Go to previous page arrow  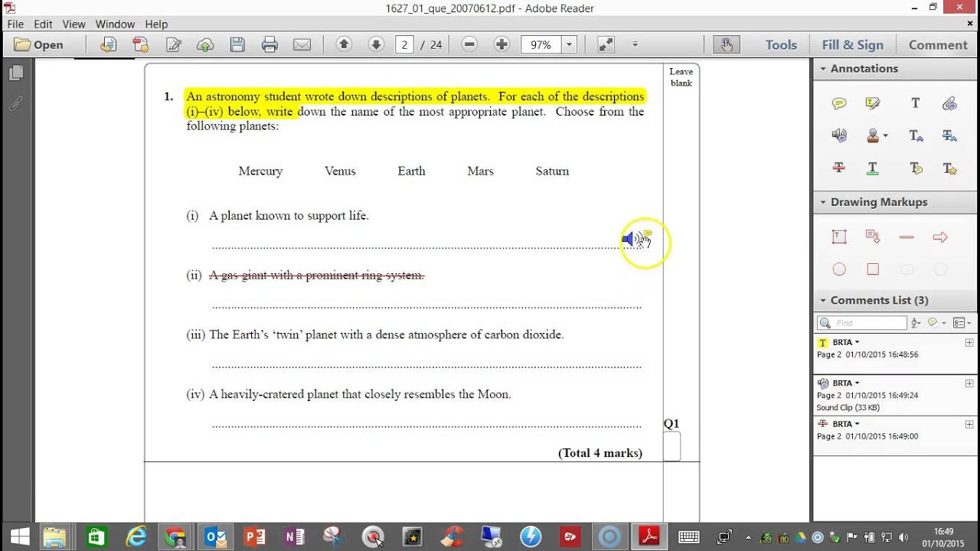344,44
